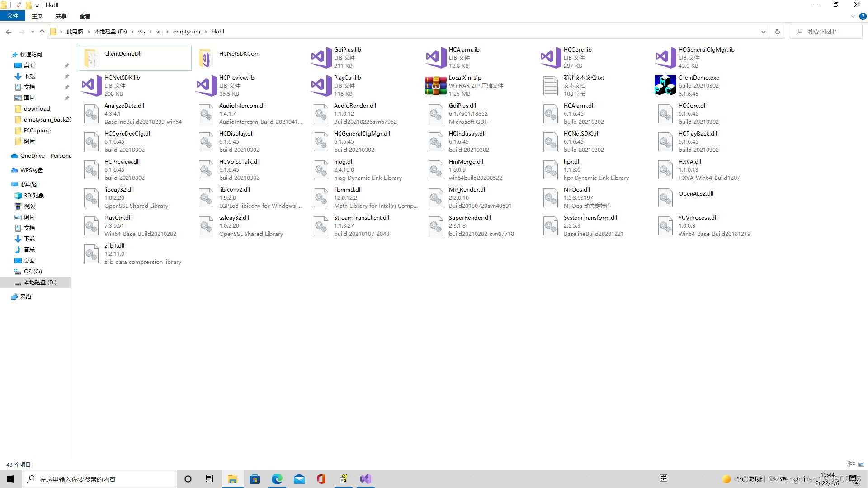Select HCNetSDK.dll file name

pos(581,133)
